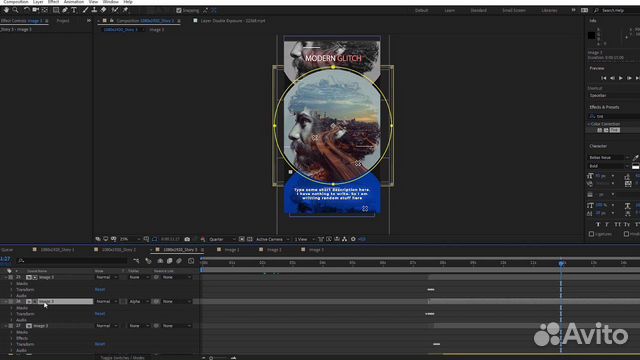Click the Graph Editor icon
The image size is (640, 360).
click(x=191, y=261)
